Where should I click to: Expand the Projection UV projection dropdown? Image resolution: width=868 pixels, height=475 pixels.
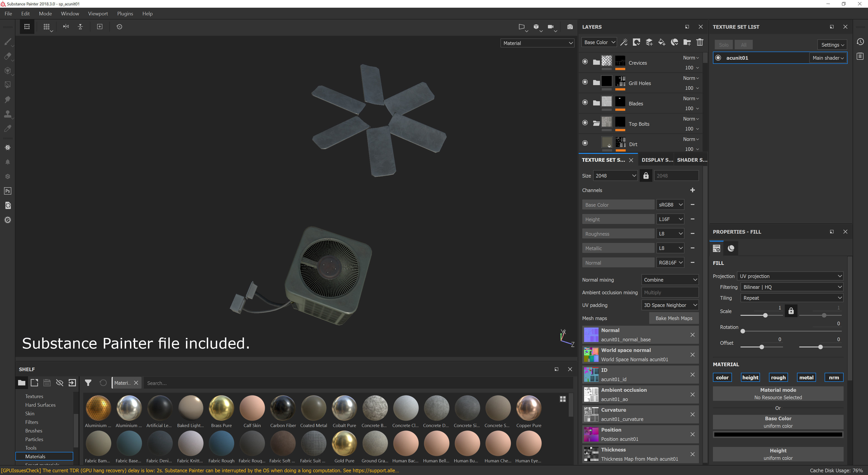[x=790, y=276]
